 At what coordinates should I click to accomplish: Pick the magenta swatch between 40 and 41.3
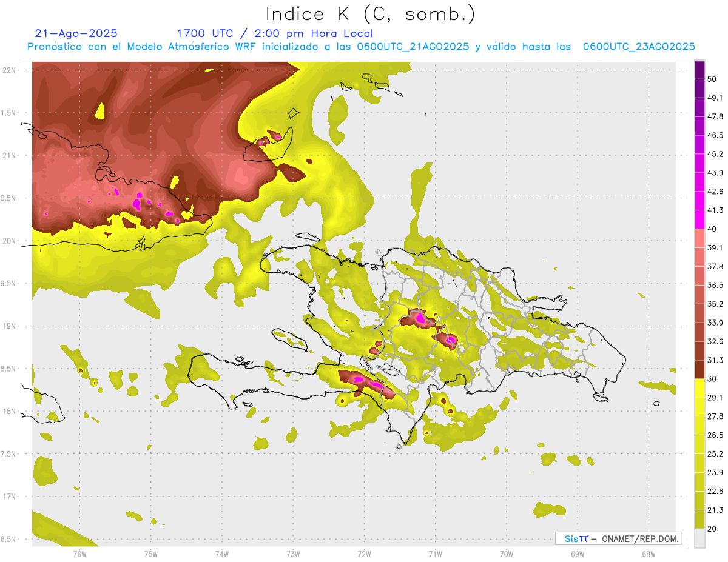pos(699,219)
